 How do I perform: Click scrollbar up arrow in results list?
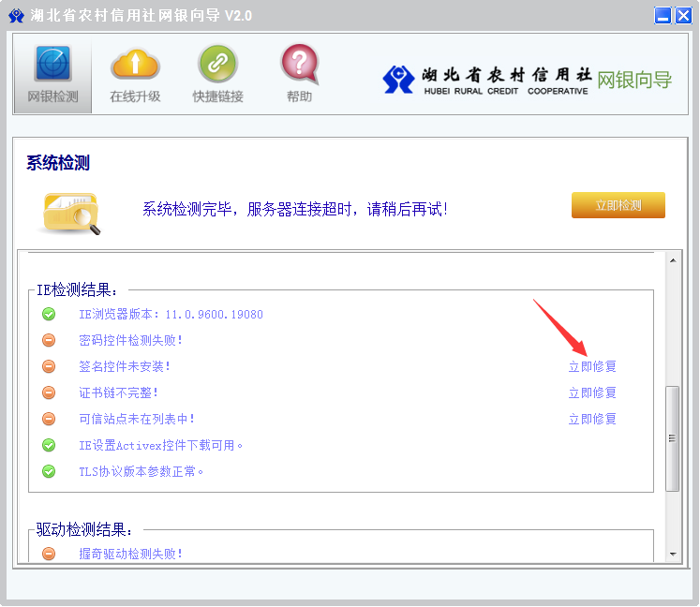[x=672, y=259]
